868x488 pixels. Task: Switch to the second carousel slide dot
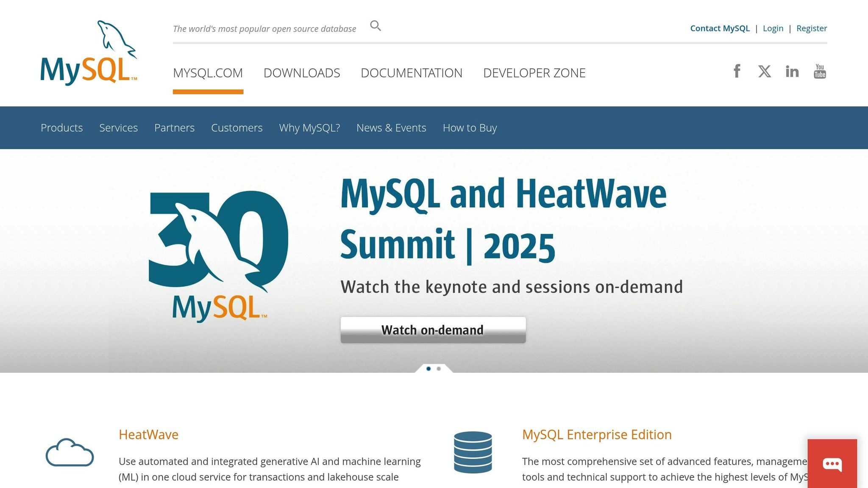pyautogui.click(x=439, y=369)
